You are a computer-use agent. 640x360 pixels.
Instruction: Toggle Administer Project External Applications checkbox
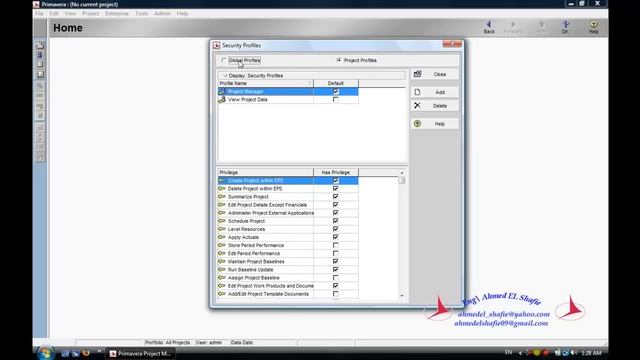(336, 213)
